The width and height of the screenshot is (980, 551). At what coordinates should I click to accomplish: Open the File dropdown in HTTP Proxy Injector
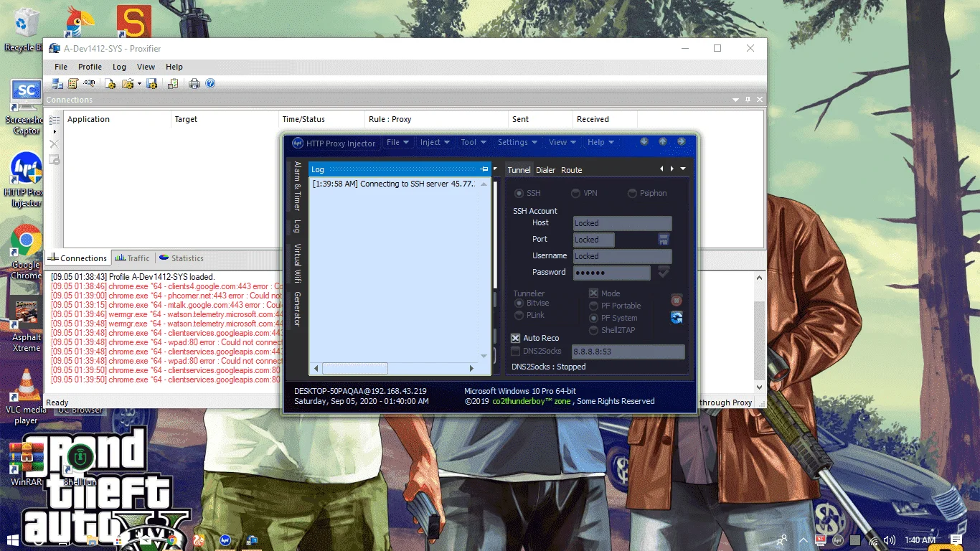[x=398, y=142]
